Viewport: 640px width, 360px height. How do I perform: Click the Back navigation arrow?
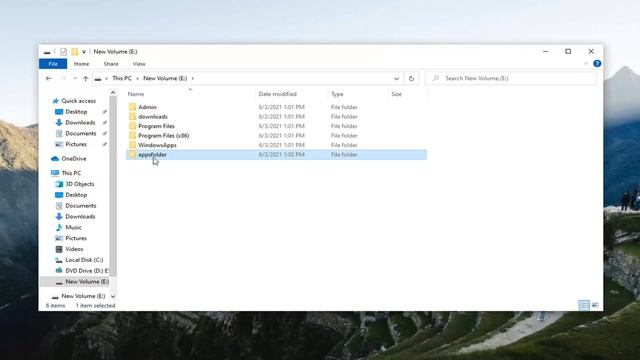pos(49,78)
